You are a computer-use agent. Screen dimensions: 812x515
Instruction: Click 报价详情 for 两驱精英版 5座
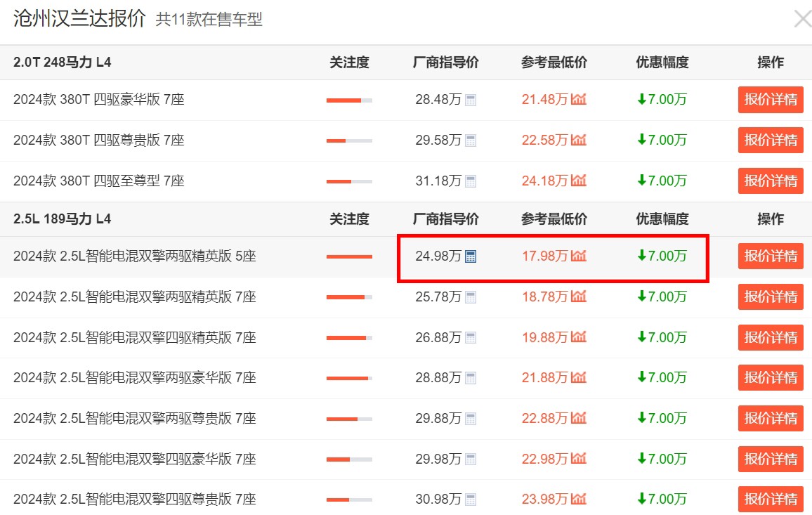click(x=771, y=256)
